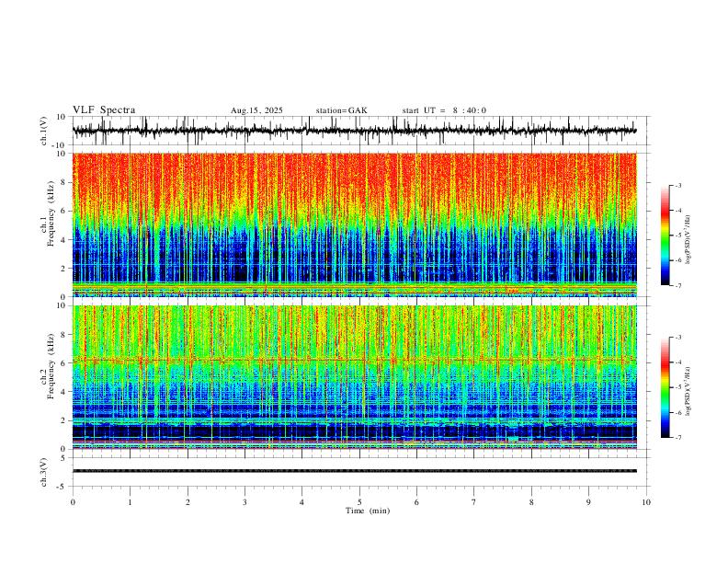
Task: Click the "-7" tick on ch.1 colorbar
Action: click(x=677, y=286)
